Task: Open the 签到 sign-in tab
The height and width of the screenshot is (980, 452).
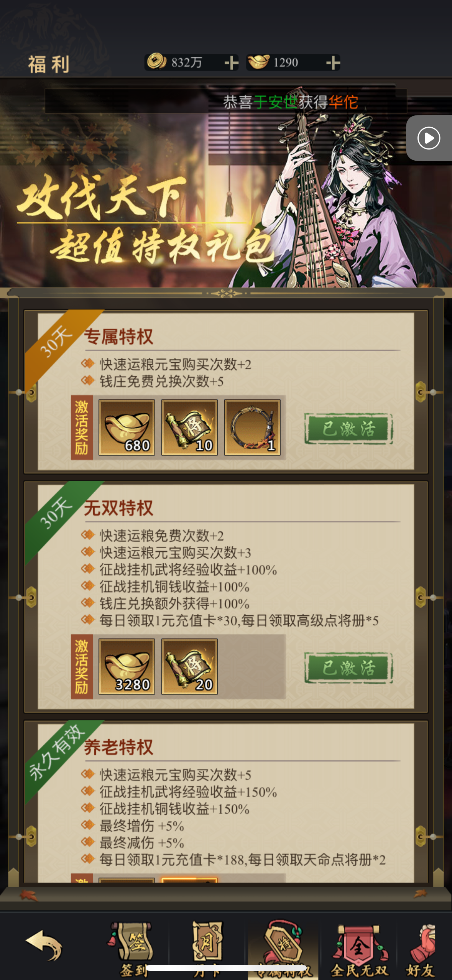Action: coord(133,949)
